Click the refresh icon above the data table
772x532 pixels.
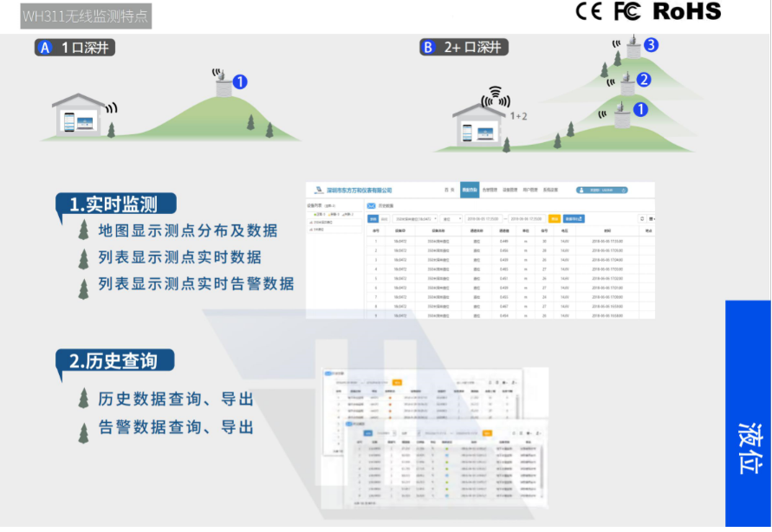[642, 218]
